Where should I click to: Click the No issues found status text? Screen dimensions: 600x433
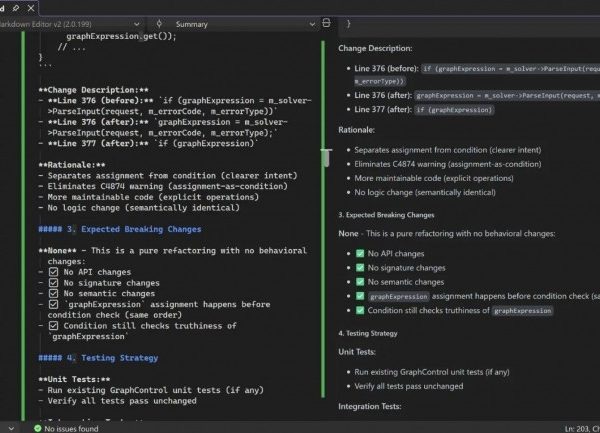(x=71, y=428)
